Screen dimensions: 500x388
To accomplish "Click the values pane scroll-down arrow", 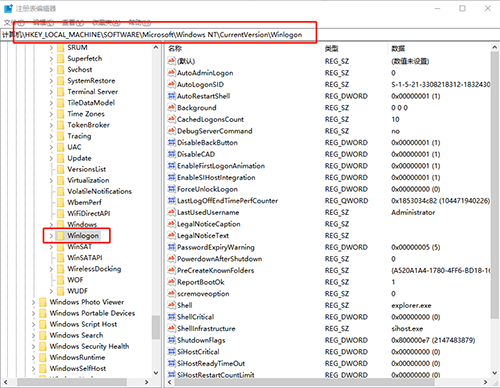I will point(495,373).
